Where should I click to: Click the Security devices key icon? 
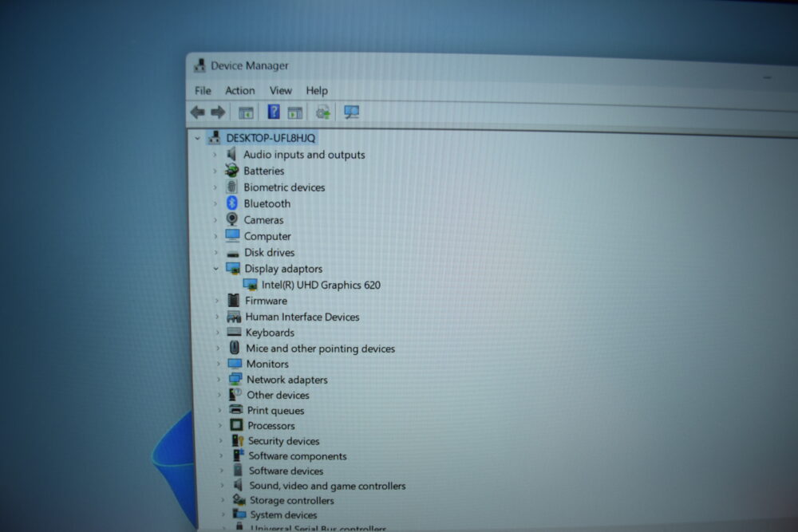coord(237,440)
